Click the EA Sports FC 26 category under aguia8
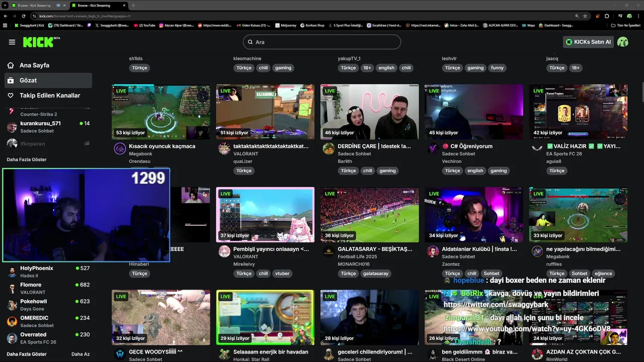The height and width of the screenshot is (362, 644). (x=564, y=154)
